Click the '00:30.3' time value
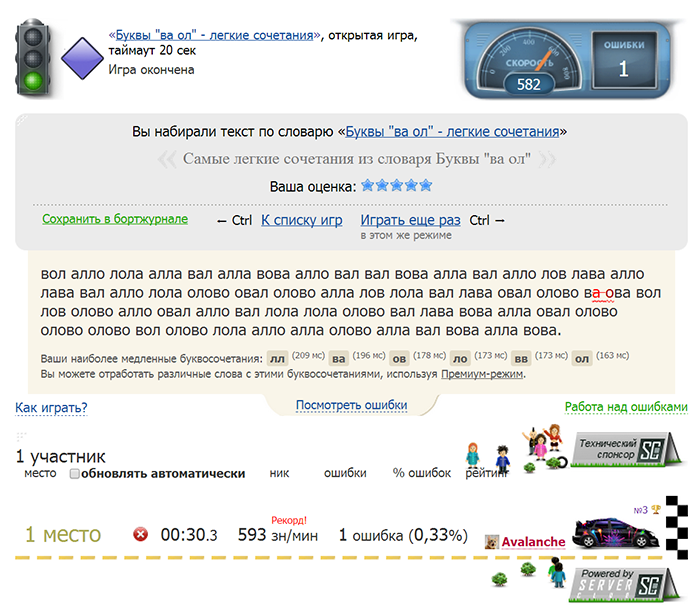Image resolution: width=700 pixels, height=605 pixels. pyautogui.click(x=189, y=535)
